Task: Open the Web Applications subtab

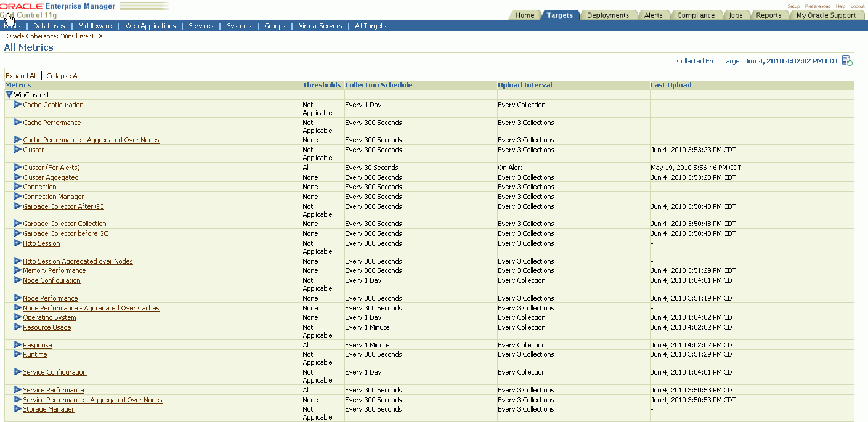Action: (150, 26)
